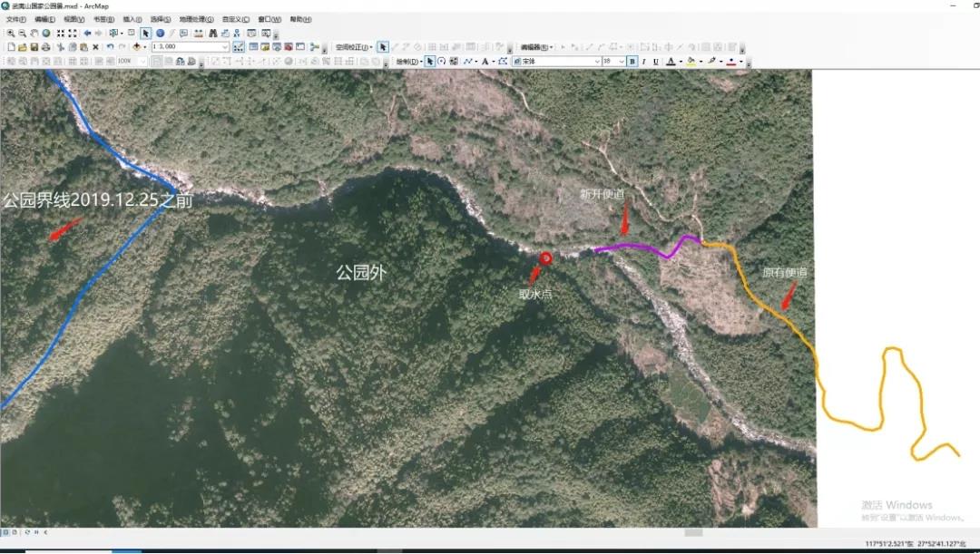Toggle Underline text formatting
The height and width of the screenshot is (554, 980).
[x=656, y=62]
